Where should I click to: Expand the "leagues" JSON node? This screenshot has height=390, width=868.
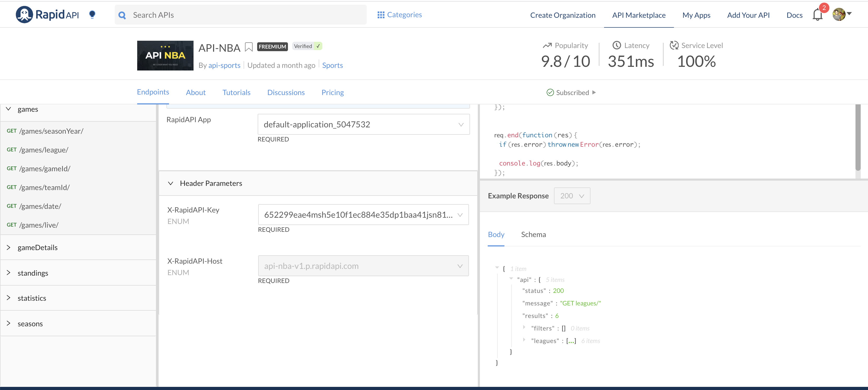(524, 340)
